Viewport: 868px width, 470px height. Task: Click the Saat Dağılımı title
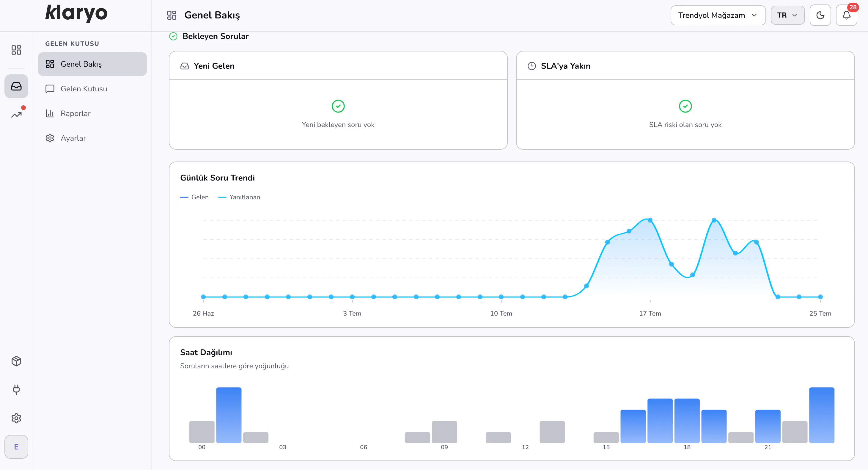click(x=206, y=353)
